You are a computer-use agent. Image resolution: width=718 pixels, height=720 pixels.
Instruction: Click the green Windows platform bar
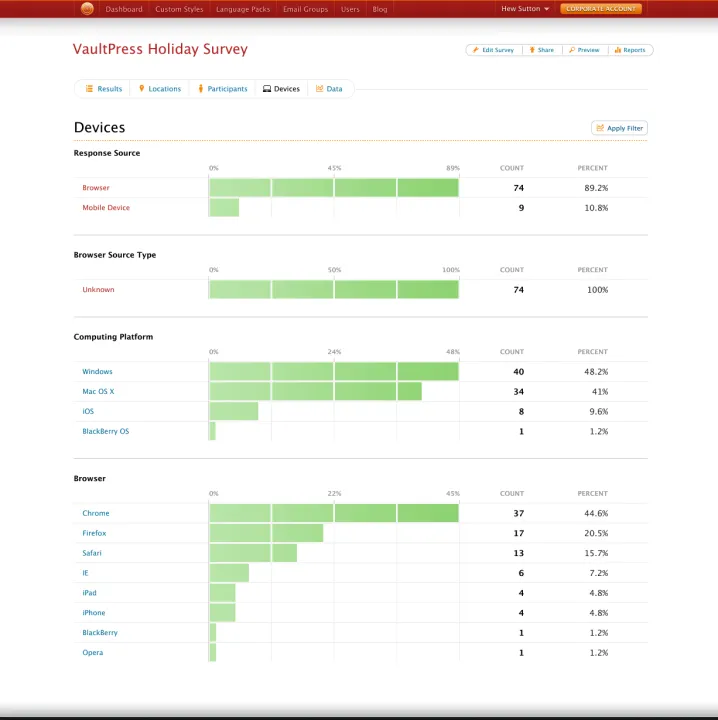333,372
